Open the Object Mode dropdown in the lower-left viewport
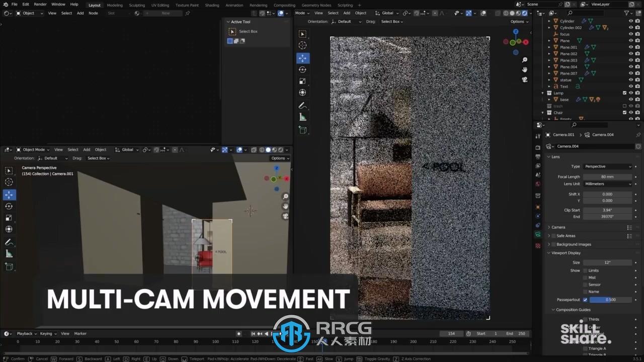The height and width of the screenshot is (362, 644). click(x=33, y=149)
